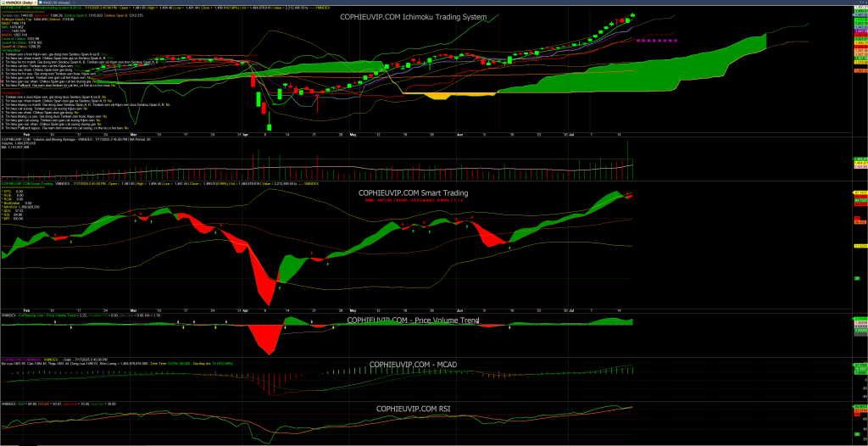Click the 'Tin hieu Mua' heading

(12, 50)
